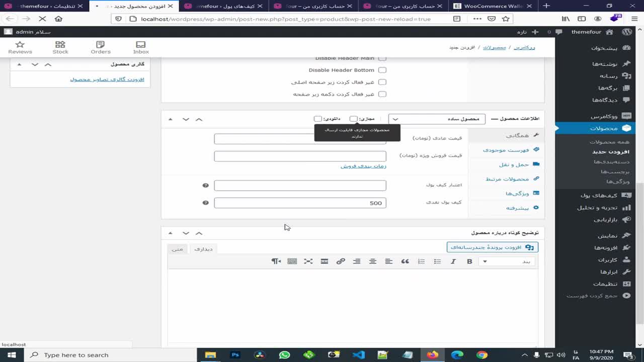644x362 pixels.
Task: Click the insert link icon in the editor
Action: (x=341, y=261)
